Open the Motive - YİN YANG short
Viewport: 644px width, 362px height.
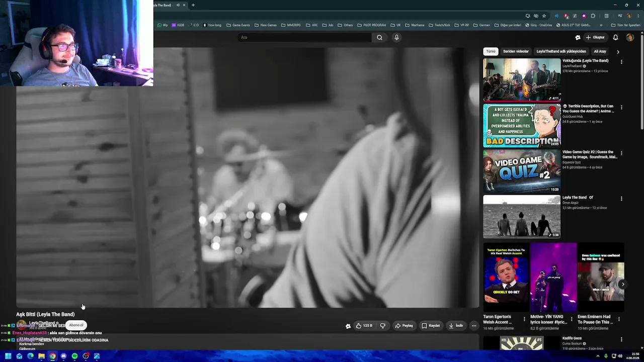[x=553, y=278]
